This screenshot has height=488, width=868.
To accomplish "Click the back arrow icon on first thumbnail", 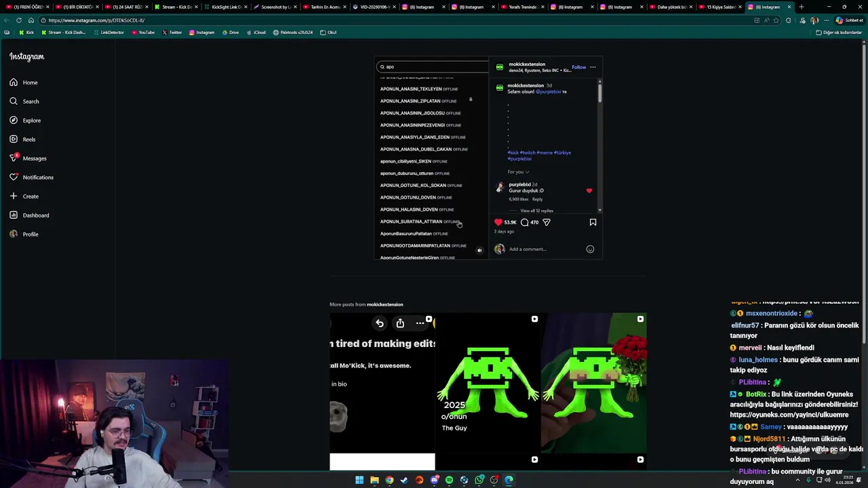I will point(380,323).
